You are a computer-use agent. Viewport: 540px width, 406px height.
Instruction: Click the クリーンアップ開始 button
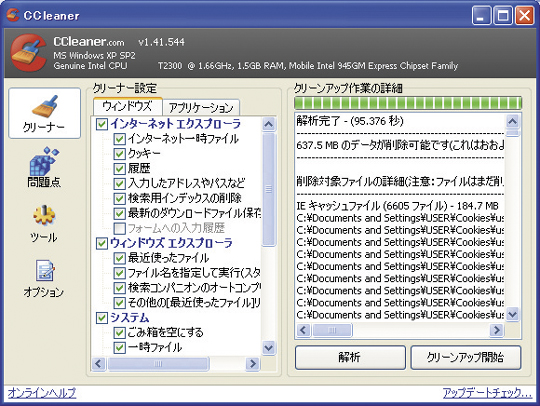coord(466,357)
